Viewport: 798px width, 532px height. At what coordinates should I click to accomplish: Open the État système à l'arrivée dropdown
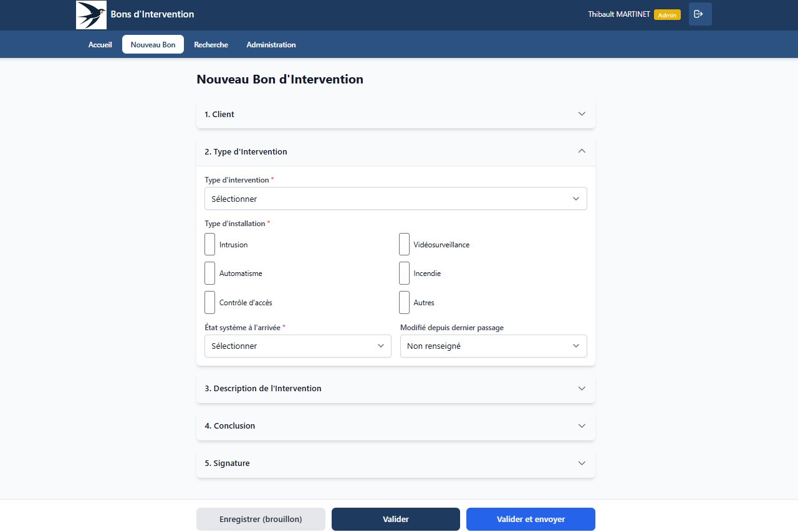tap(297, 346)
